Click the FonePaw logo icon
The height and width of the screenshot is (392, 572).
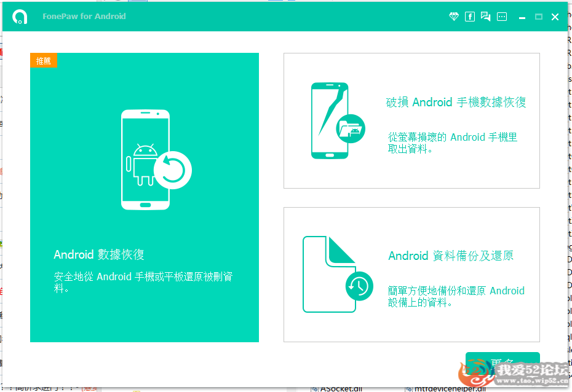tap(20, 17)
